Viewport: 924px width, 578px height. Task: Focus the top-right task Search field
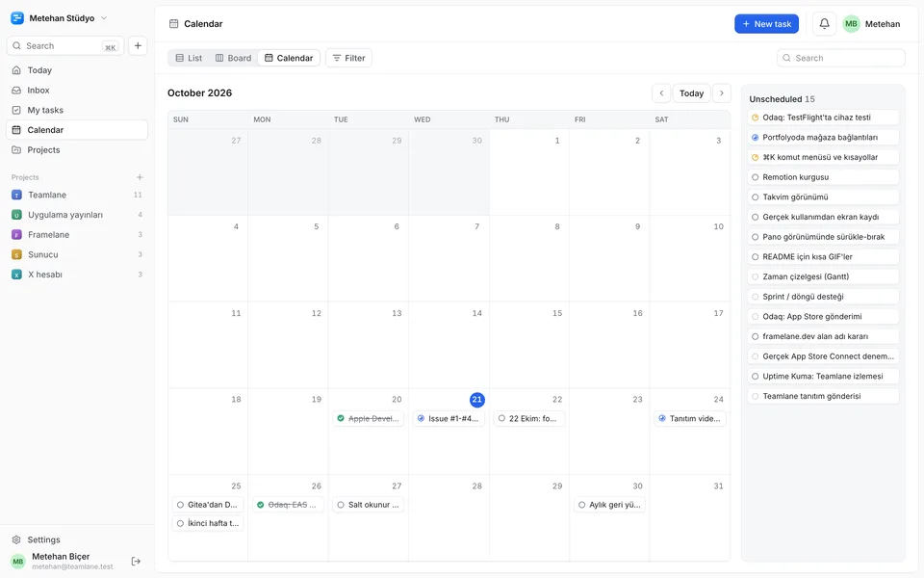point(841,58)
